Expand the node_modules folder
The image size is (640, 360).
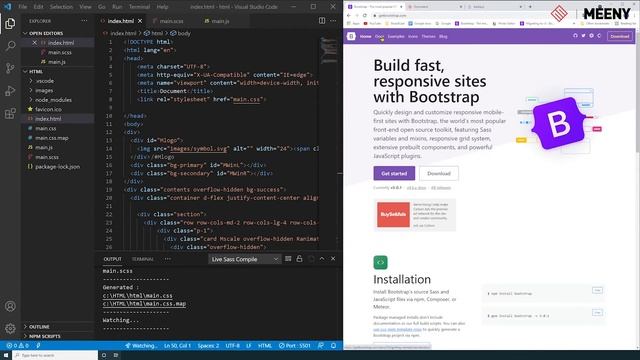pyautogui.click(x=53, y=100)
